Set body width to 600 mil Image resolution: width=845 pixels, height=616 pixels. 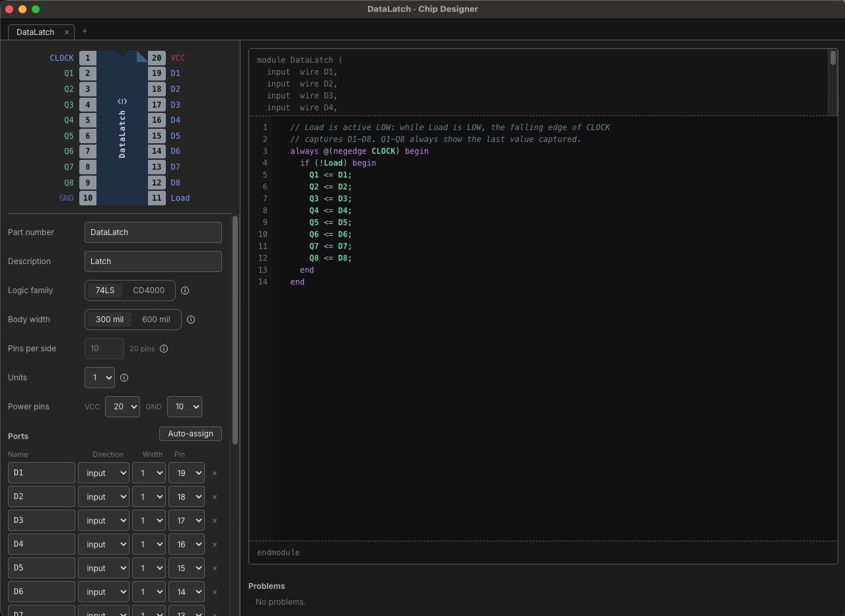click(x=156, y=320)
